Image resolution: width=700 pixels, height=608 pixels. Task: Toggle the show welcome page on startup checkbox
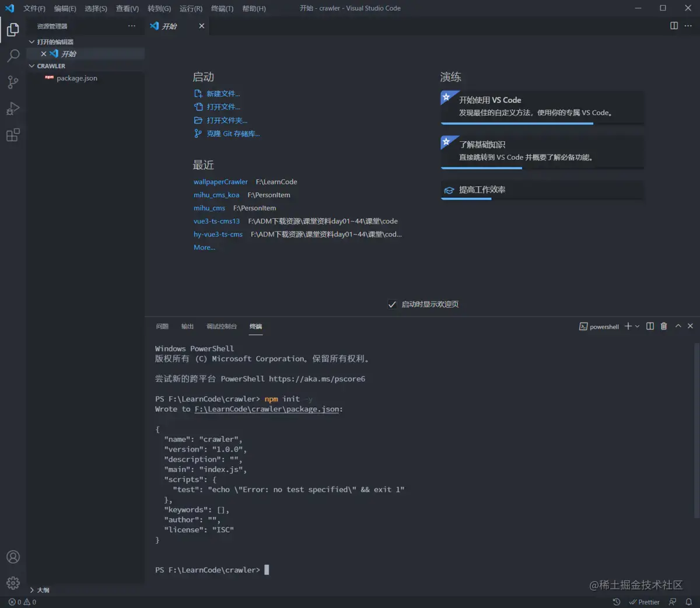(392, 304)
